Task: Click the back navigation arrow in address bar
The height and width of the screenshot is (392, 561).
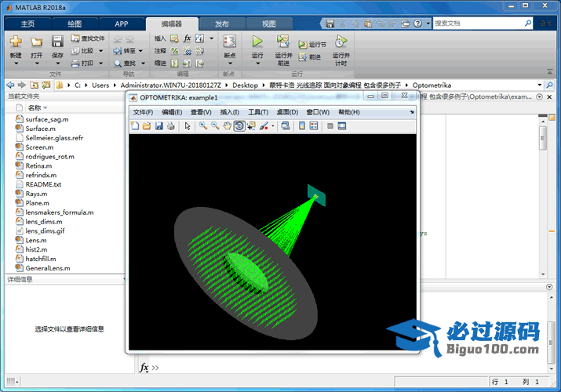Action: point(10,85)
